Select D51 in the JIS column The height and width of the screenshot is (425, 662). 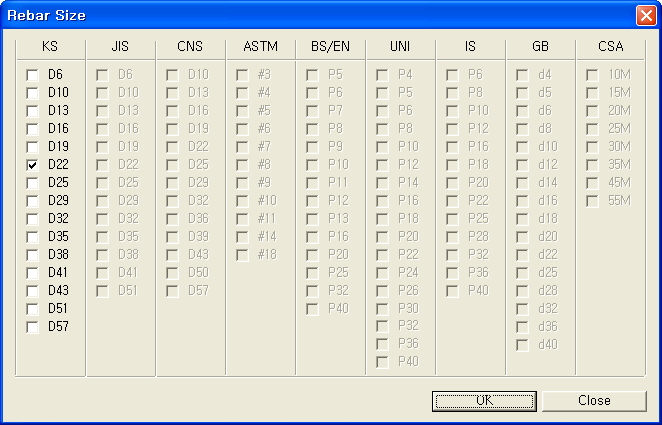click(x=102, y=291)
